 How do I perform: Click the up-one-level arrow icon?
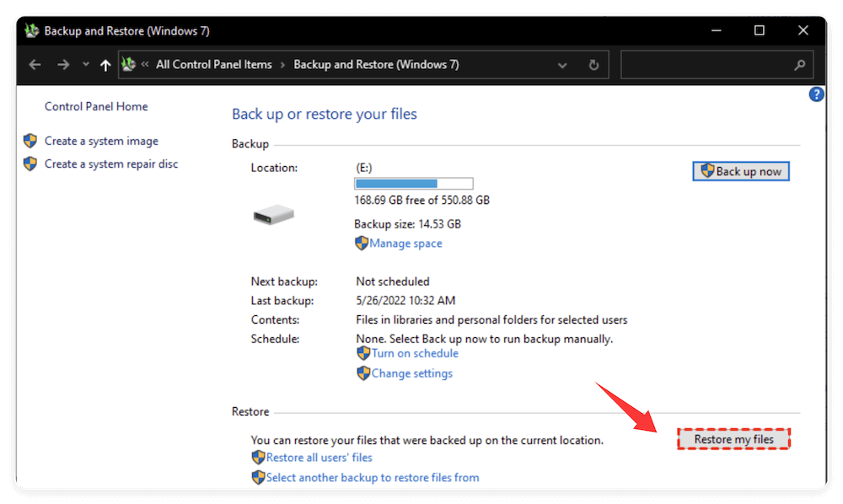(x=105, y=64)
